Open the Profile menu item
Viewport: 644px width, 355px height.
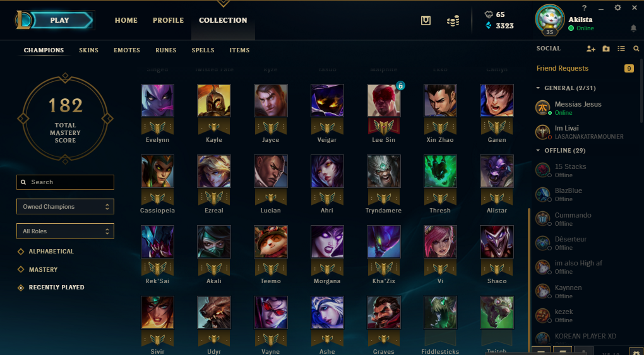click(169, 20)
